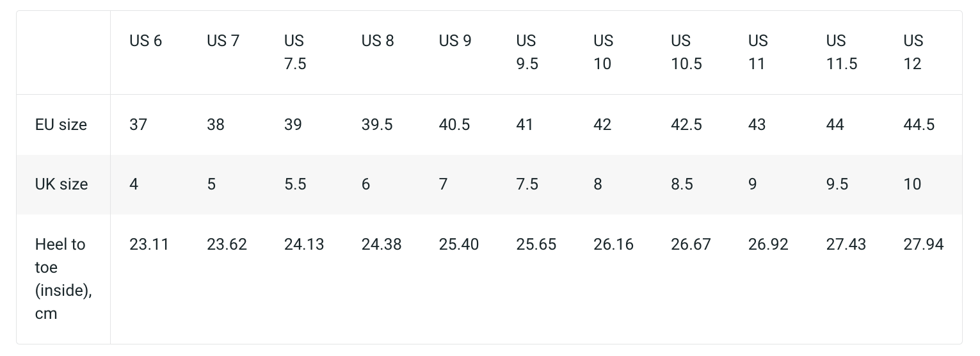
Task: Select the EU size 44.5 cell
Action: click(x=919, y=125)
